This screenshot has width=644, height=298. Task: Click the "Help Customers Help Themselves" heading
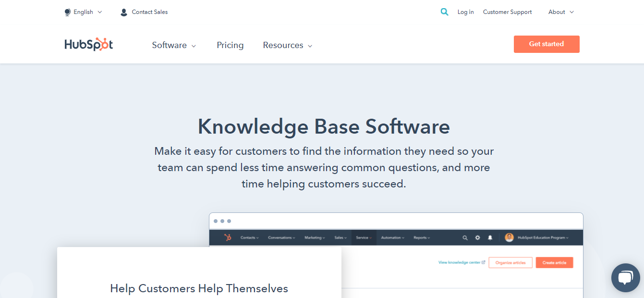pyautogui.click(x=199, y=288)
